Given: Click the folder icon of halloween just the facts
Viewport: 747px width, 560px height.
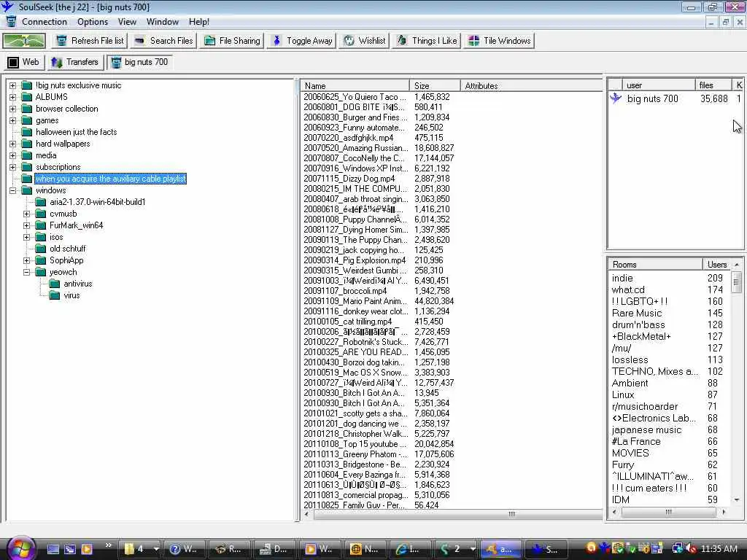Looking at the screenshot, I should pyautogui.click(x=27, y=132).
